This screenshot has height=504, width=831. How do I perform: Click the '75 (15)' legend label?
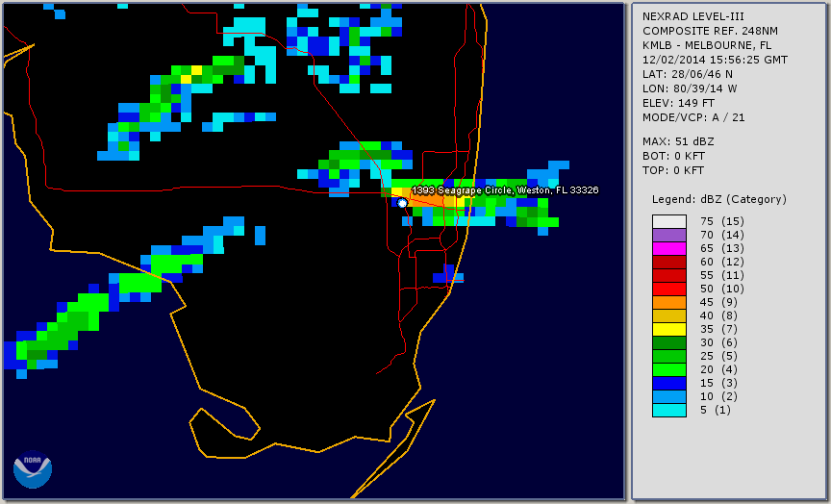click(x=721, y=221)
